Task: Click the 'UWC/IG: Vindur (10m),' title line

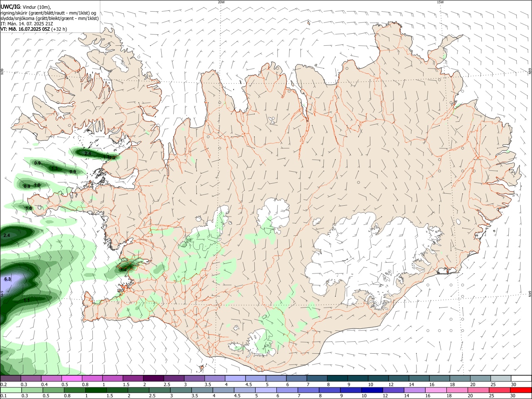Action: 25,7
